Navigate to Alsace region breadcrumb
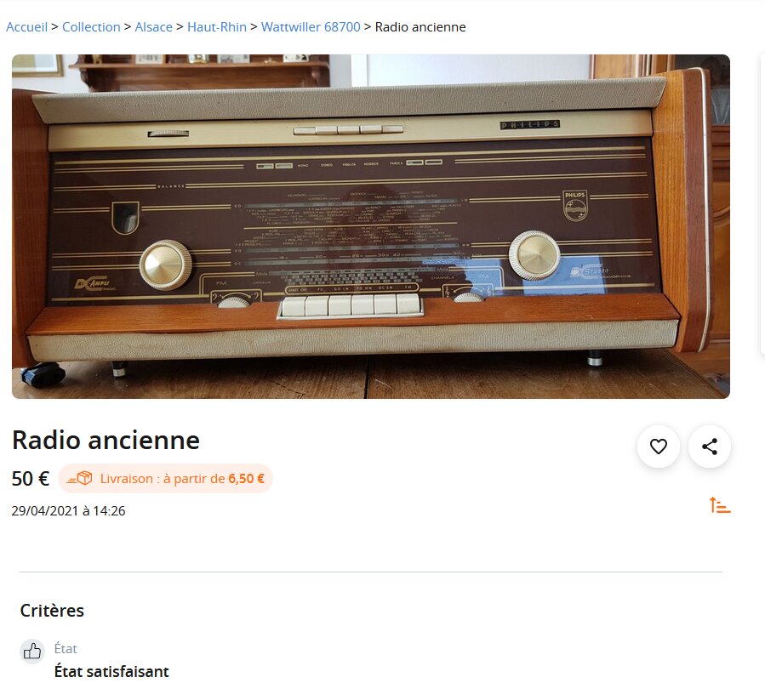Viewport: 765px width, 700px height. coord(154,27)
